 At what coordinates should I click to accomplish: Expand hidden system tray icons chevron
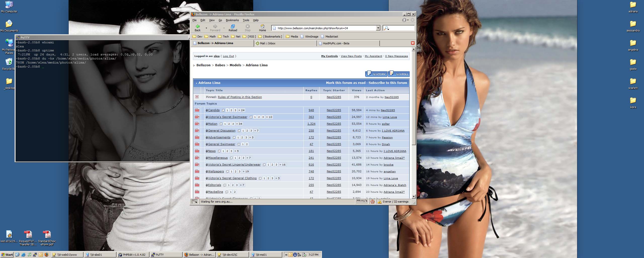click(286, 255)
